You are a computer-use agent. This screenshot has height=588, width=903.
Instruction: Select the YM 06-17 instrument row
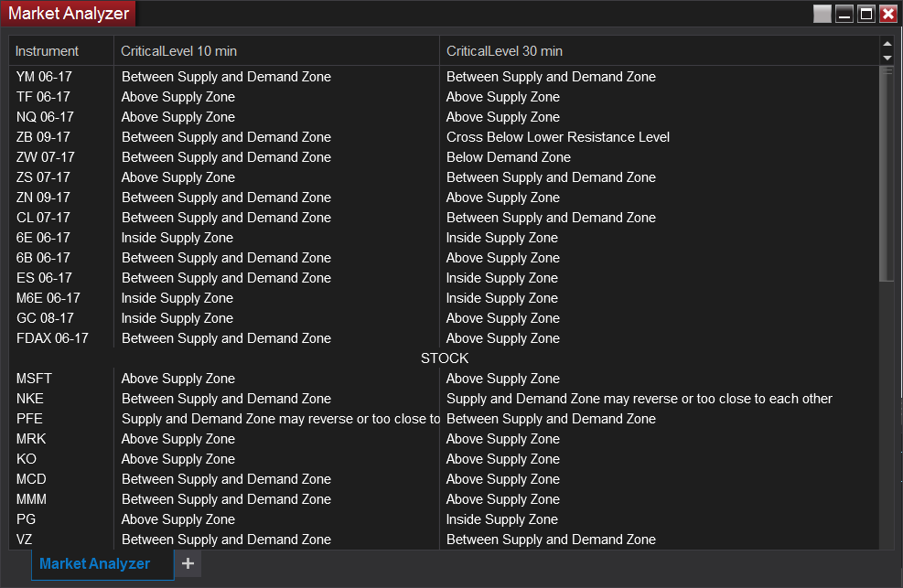(44, 77)
